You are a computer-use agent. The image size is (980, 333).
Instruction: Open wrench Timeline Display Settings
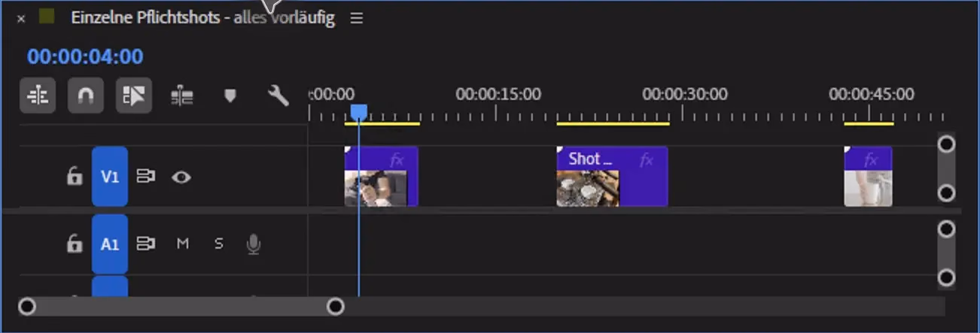coord(278,95)
